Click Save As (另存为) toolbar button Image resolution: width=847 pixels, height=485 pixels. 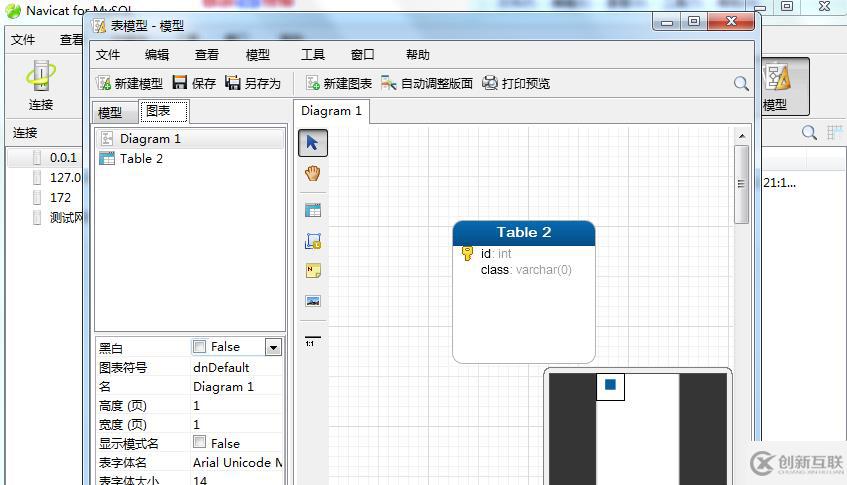(x=253, y=83)
